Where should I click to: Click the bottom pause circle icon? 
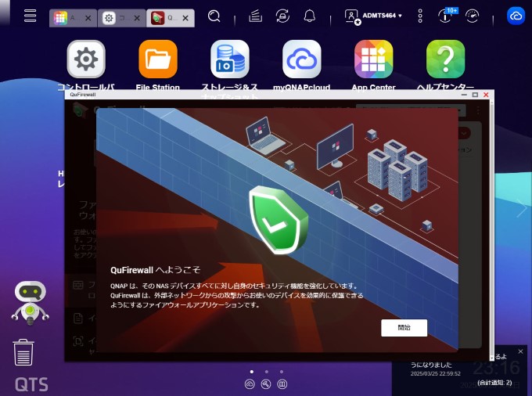pyautogui.click(x=282, y=384)
